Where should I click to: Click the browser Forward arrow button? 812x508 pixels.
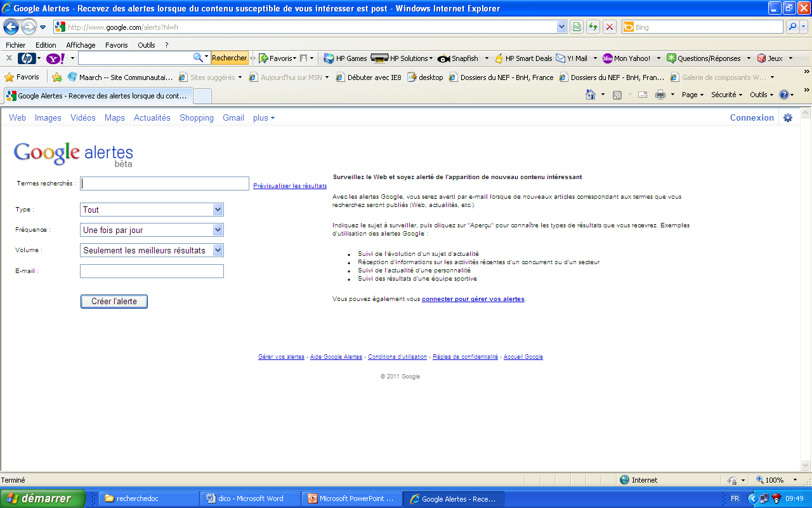pos(29,27)
